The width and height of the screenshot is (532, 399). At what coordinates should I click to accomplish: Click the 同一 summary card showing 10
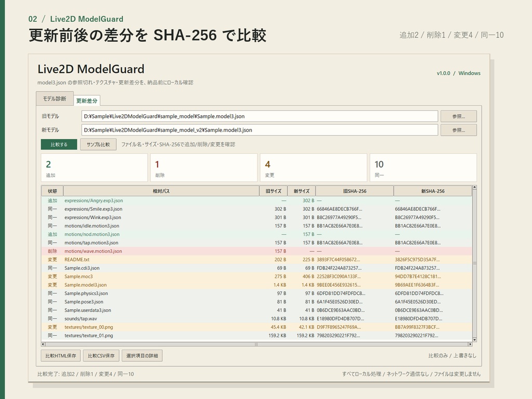click(x=423, y=168)
